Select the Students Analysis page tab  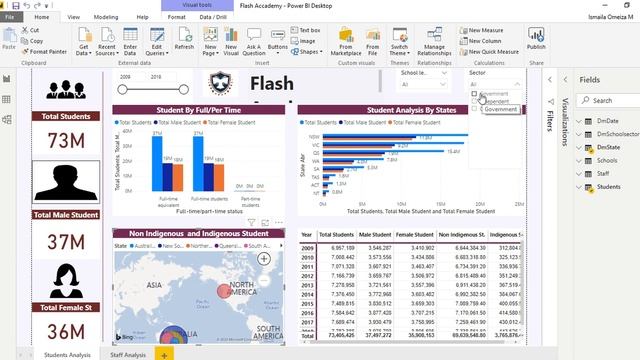[x=67, y=355]
